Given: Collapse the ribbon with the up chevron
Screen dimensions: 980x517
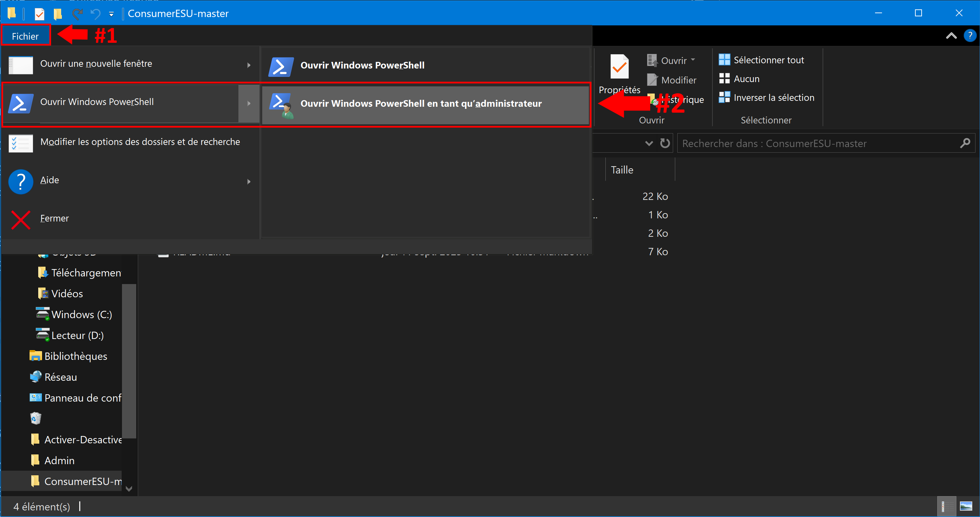Looking at the screenshot, I should click(x=951, y=36).
